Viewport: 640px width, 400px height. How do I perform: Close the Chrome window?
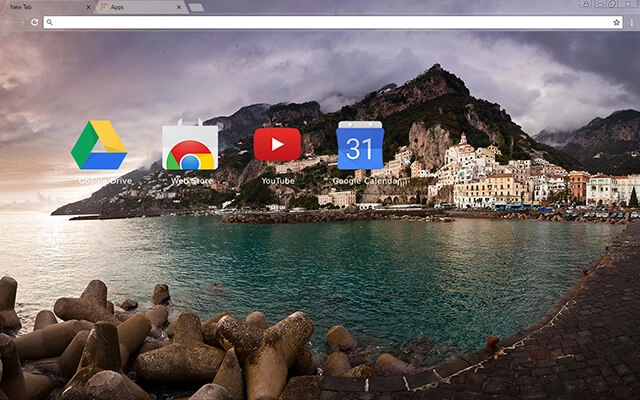(x=629, y=4)
